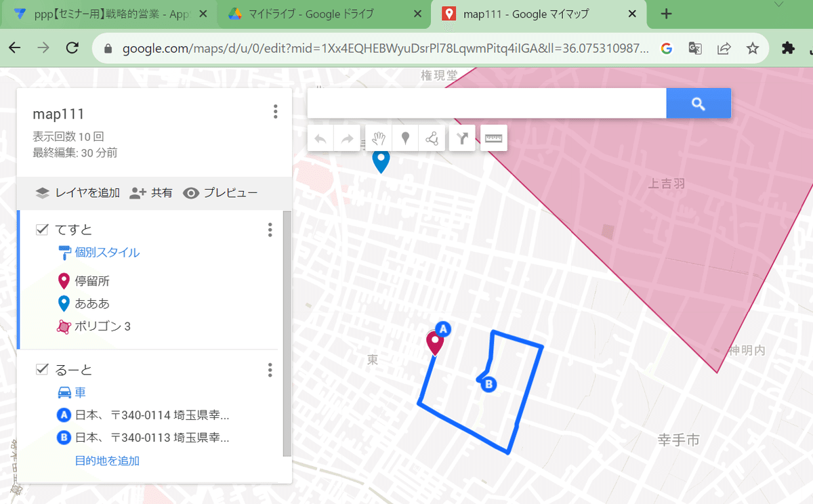Screen dimensions: 813x504
Task: Click the レイヤを追加 layers icon
Action: (x=42, y=192)
